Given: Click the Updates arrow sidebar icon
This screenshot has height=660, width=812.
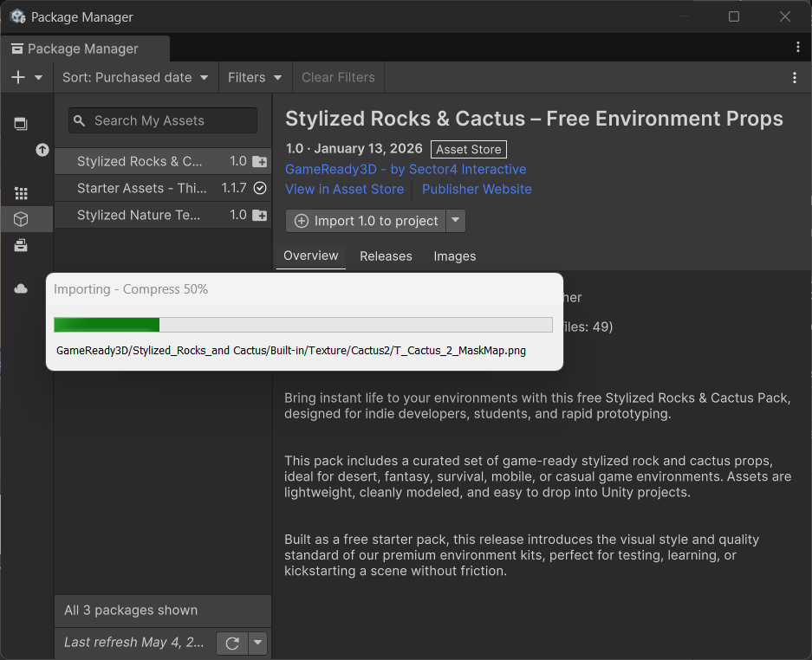Looking at the screenshot, I should [42, 150].
